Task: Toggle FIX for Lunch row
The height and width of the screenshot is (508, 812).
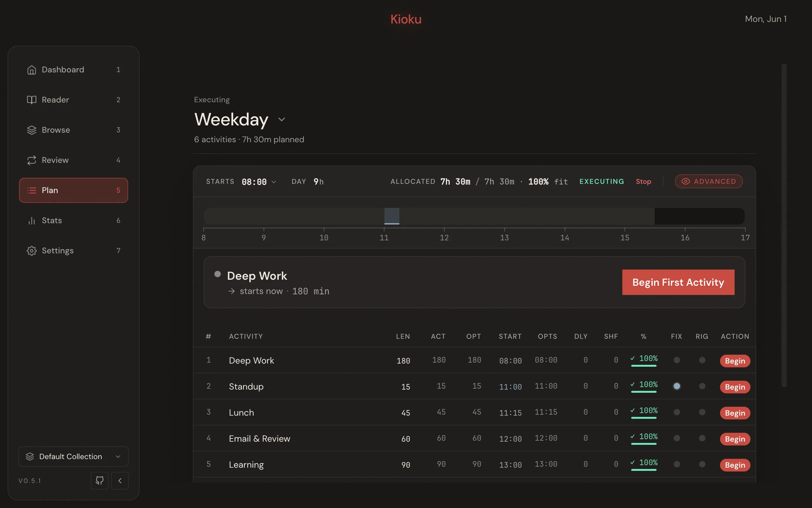Action: 677,412
